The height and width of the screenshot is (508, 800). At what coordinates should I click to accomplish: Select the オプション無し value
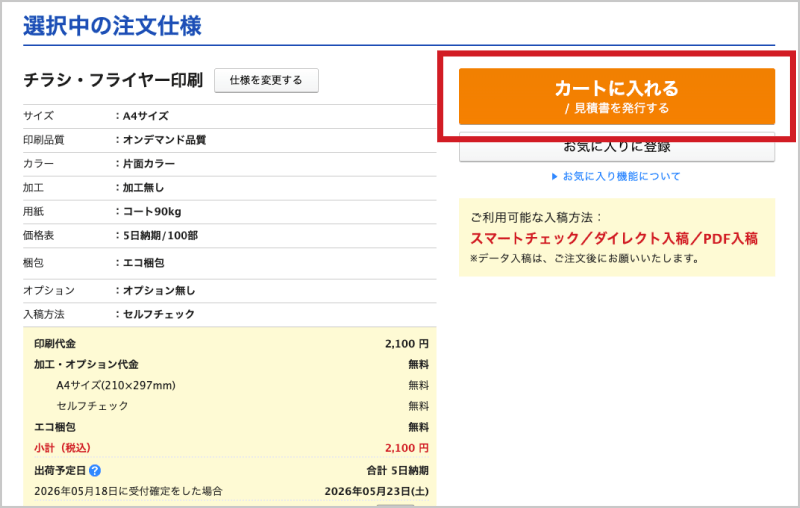click(159, 291)
